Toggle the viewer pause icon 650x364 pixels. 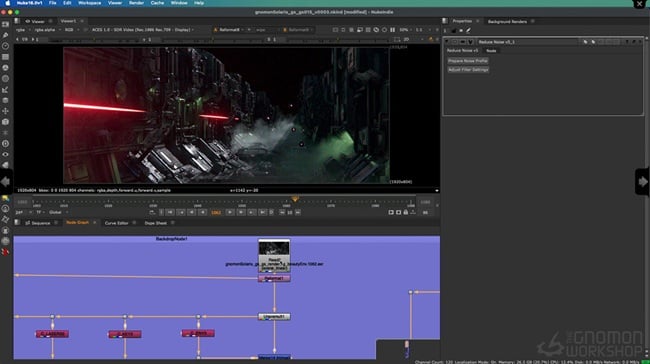coord(392,30)
